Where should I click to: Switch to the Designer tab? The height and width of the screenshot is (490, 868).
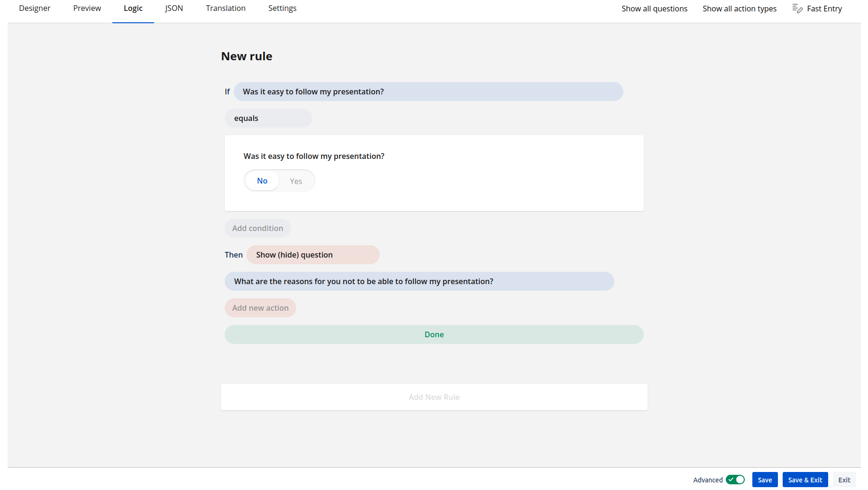point(35,9)
